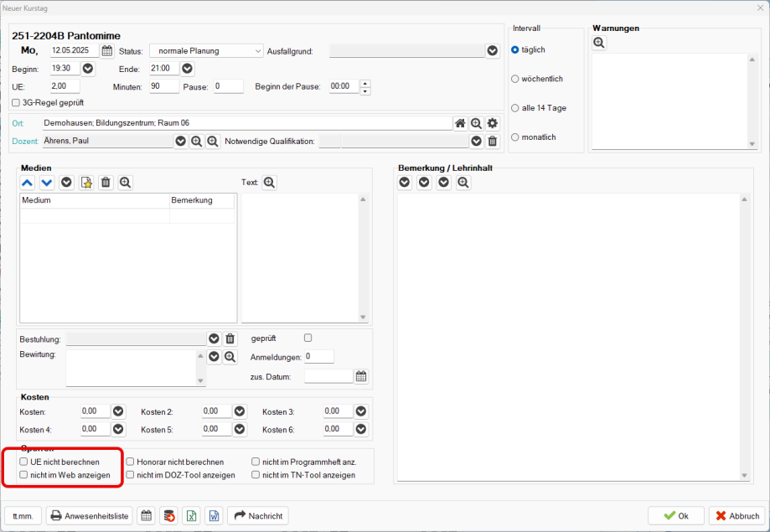Click the calendar icon in the bottom toolbar
Screen dimensions: 770x532
(x=147, y=516)
